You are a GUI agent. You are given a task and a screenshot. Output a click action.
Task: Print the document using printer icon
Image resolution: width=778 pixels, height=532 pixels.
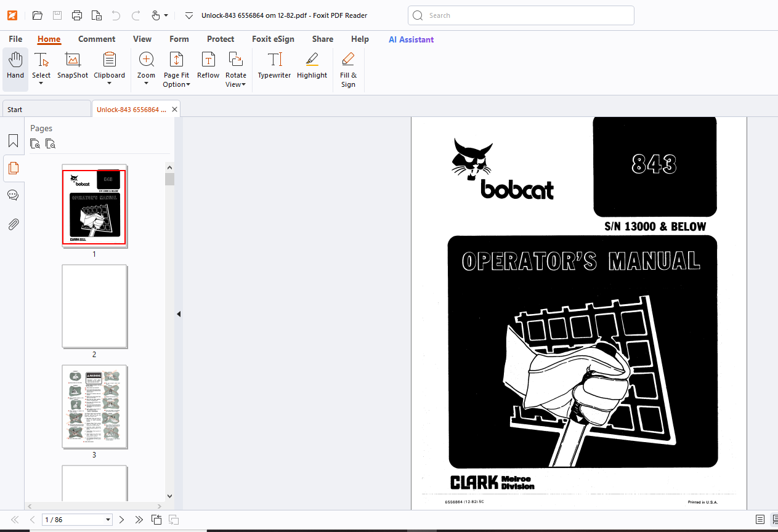coord(76,15)
